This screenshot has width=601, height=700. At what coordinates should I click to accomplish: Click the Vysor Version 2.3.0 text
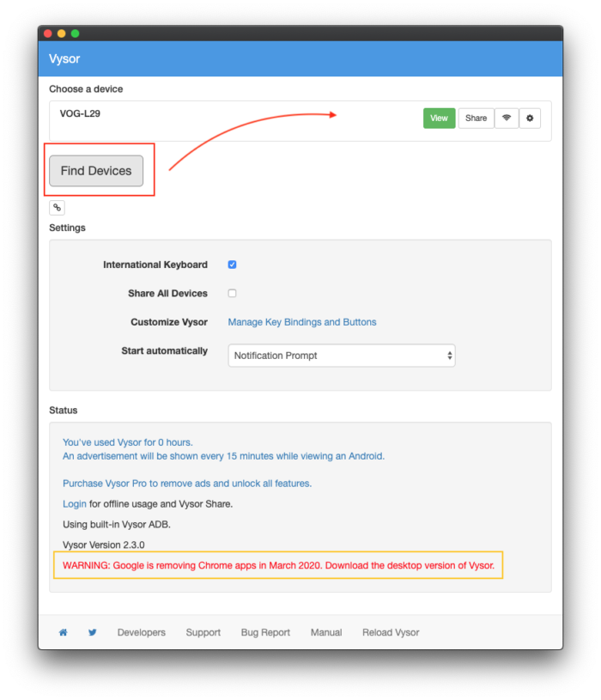[x=104, y=545]
